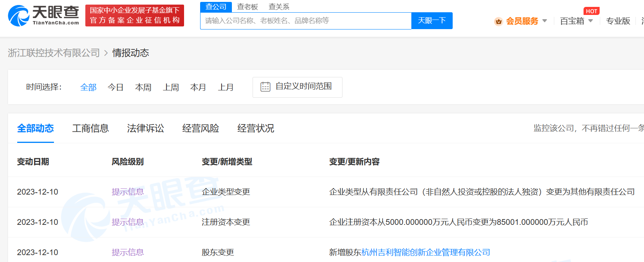The image size is (644, 262).
Task: Click the VIP crown icon
Action: click(x=499, y=21)
